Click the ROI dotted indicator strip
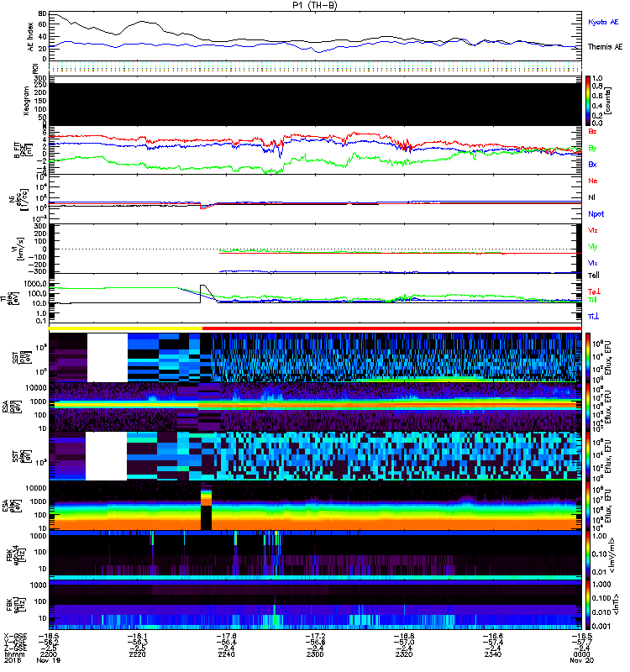630x672 pixels. tap(316, 67)
